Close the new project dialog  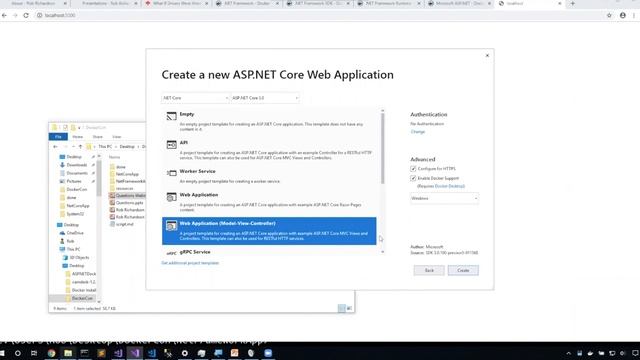point(487,56)
